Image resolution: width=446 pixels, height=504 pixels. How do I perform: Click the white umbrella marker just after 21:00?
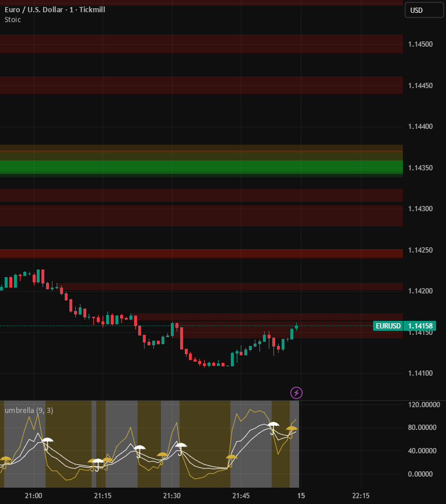click(47, 443)
